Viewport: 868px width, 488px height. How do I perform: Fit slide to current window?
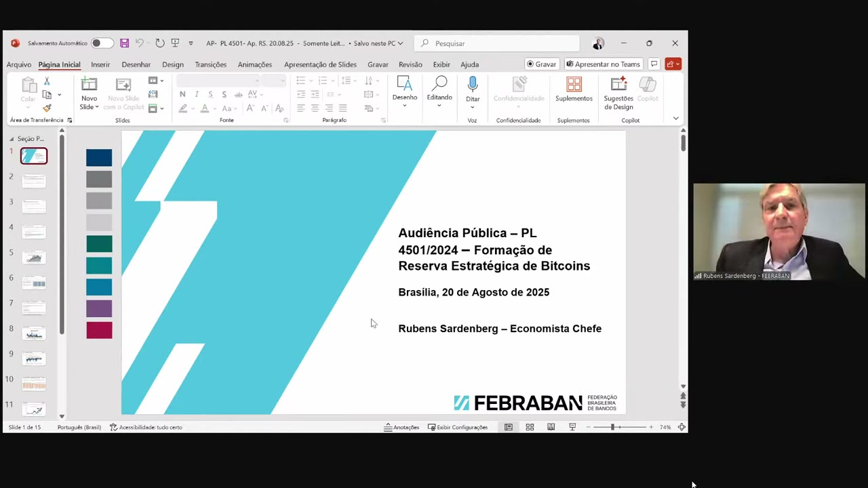(682, 427)
